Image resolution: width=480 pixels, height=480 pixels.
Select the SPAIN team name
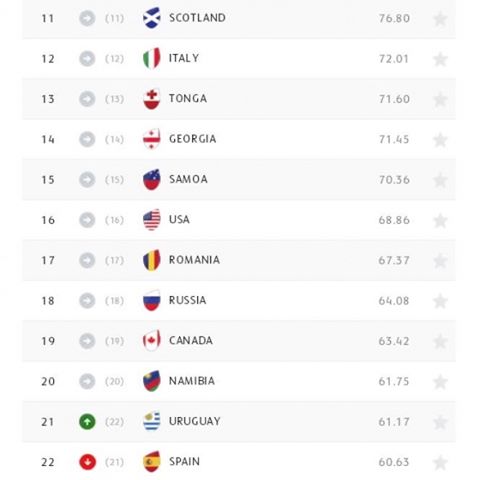point(184,462)
